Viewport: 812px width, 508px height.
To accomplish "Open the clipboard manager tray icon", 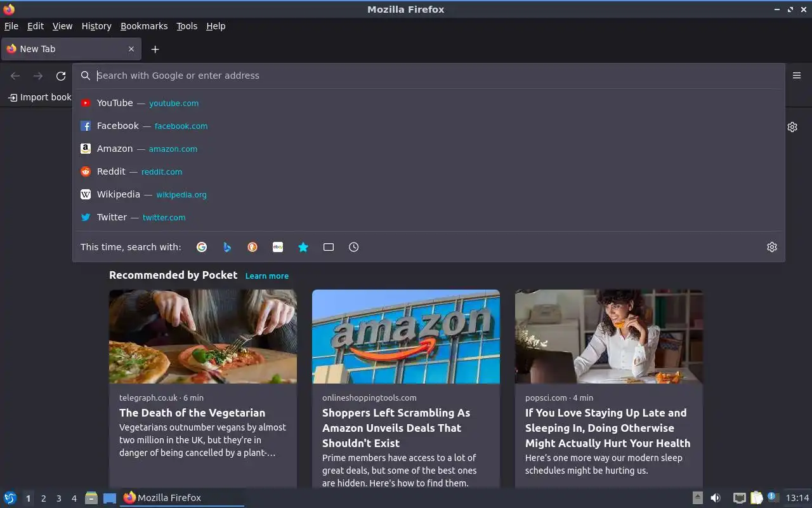I will [x=756, y=498].
